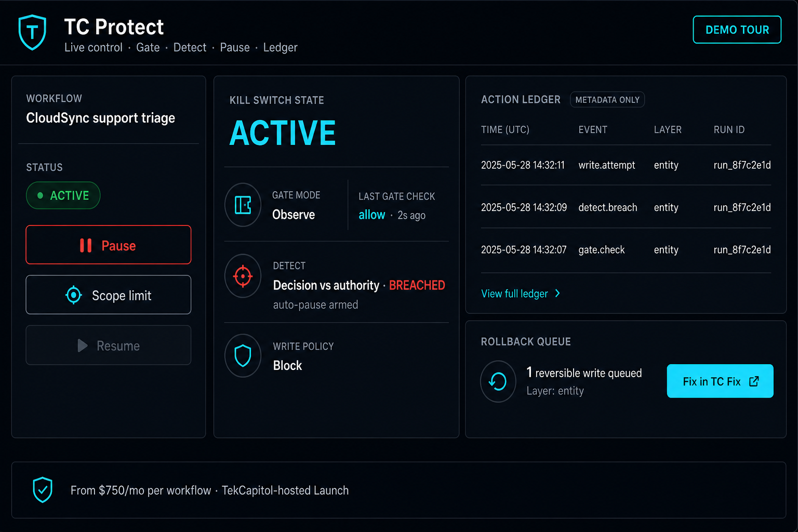Select the gate.check ledger event
Image resolution: width=798 pixels, height=532 pixels.
(x=602, y=250)
